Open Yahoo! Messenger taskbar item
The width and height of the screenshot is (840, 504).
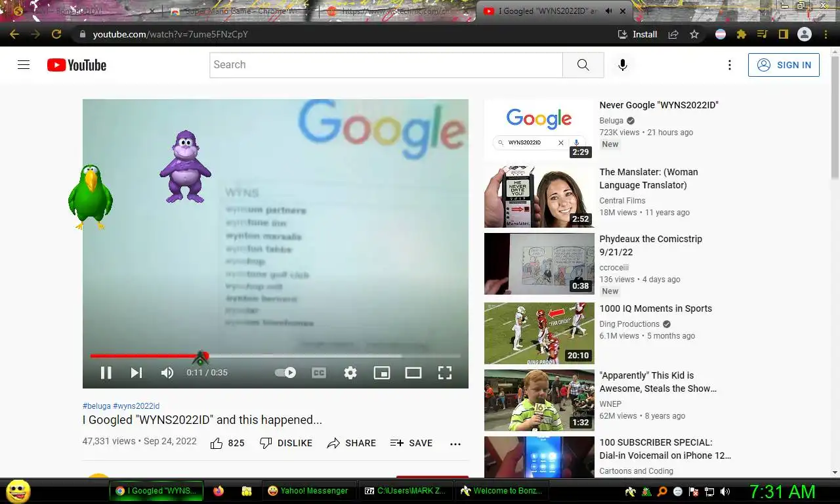(x=308, y=491)
